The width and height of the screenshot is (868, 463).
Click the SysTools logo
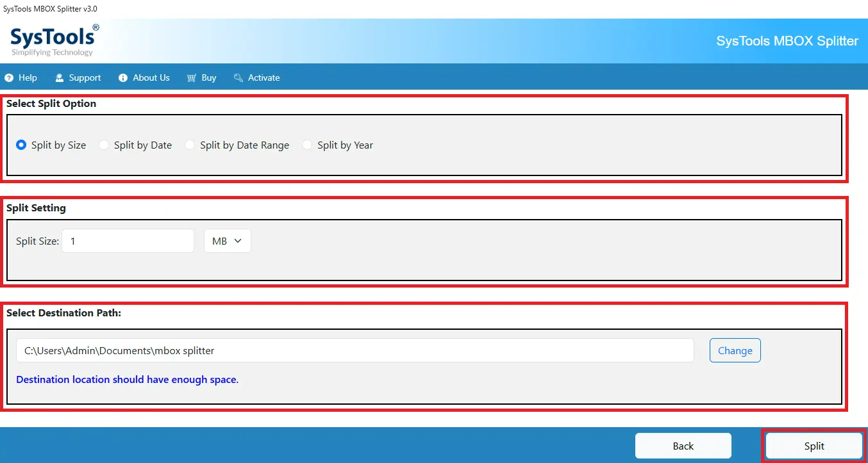(x=55, y=40)
